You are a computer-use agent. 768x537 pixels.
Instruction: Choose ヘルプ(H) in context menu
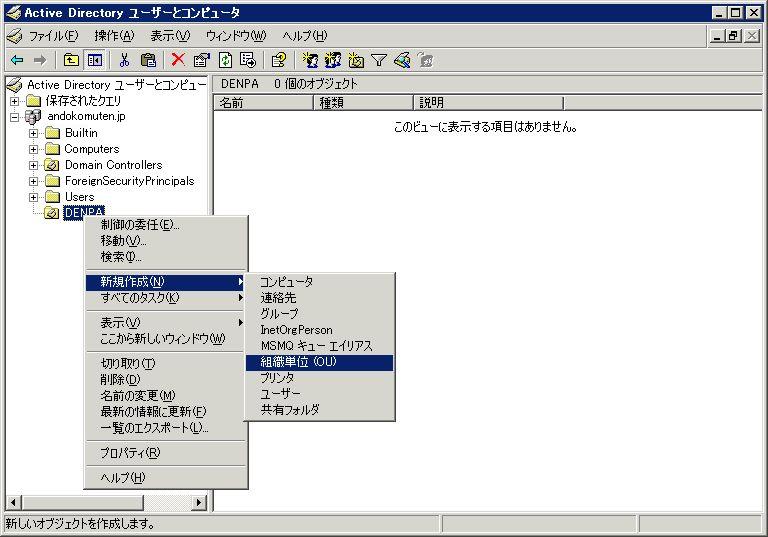(x=166, y=477)
